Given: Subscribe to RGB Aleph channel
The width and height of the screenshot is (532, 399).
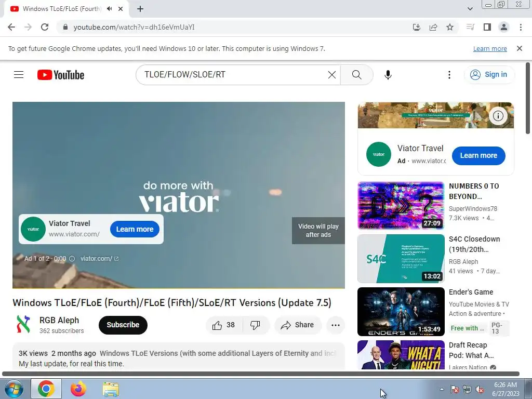Looking at the screenshot, I should click(x=123, y=325).
